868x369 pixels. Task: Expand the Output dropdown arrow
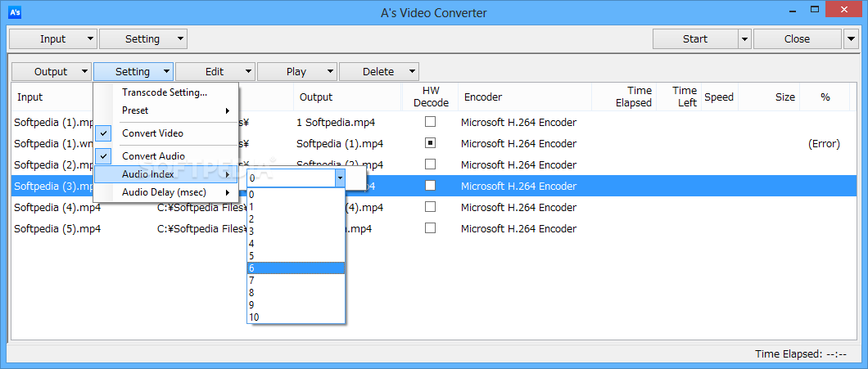[x=84, y=71]
